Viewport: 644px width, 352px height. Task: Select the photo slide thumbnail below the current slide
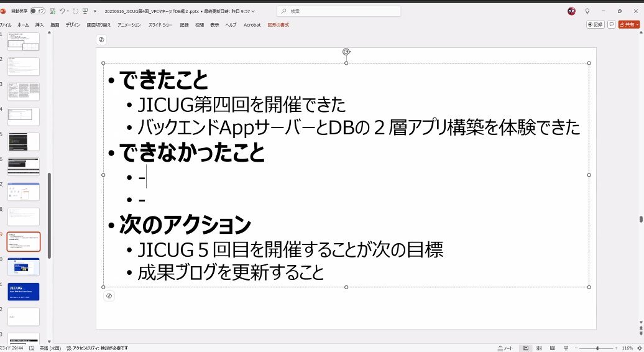coord(24,267)
